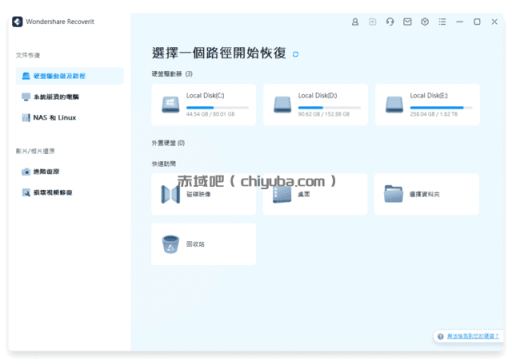Close the Recoverit window
Image resolution: width=512 pixels, height=364 pixels.
coord(494,22)
